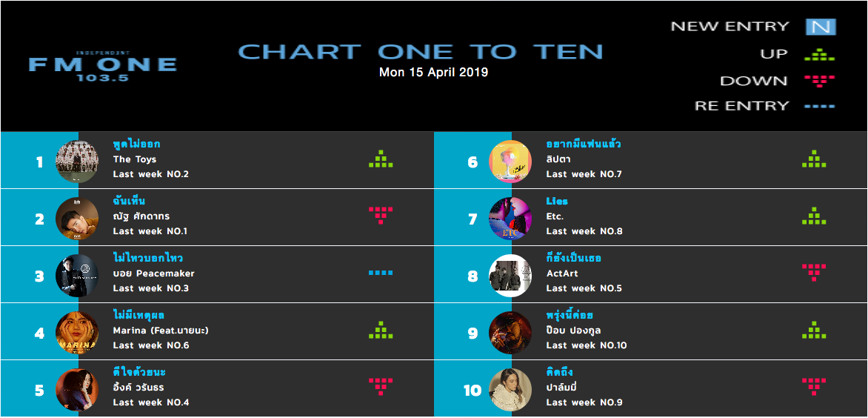The width and height of the screenshot is (868, 418).
Task: Click the down arrow beside ActArt
Action: 814,273
